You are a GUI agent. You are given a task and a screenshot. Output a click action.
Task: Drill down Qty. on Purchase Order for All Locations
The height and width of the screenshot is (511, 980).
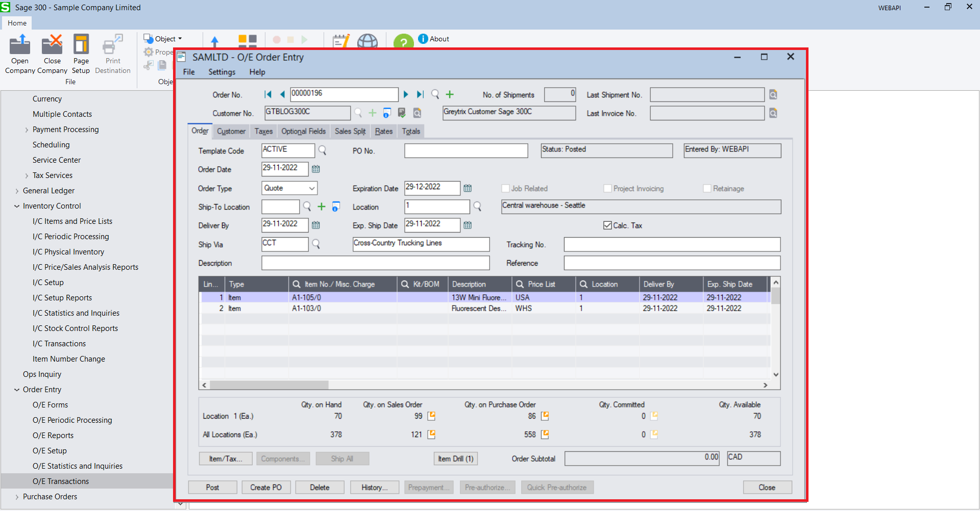(545, 435)
